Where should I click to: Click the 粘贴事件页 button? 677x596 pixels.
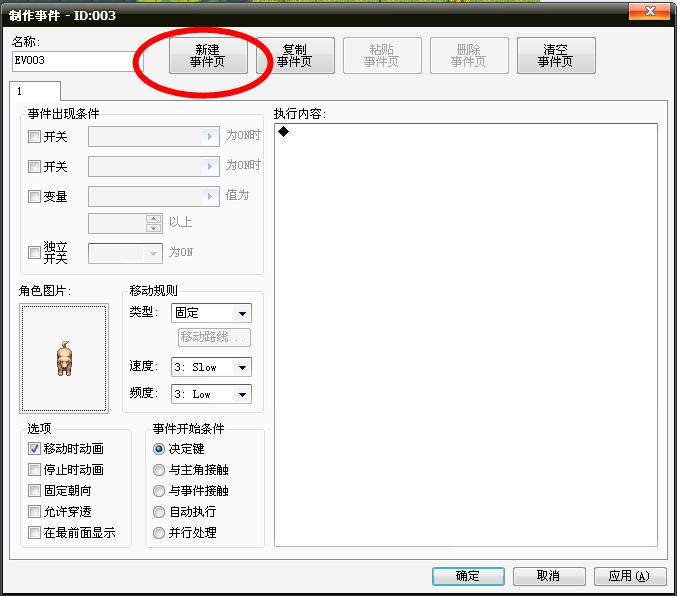pyautogui.click(x=382, y=55)
